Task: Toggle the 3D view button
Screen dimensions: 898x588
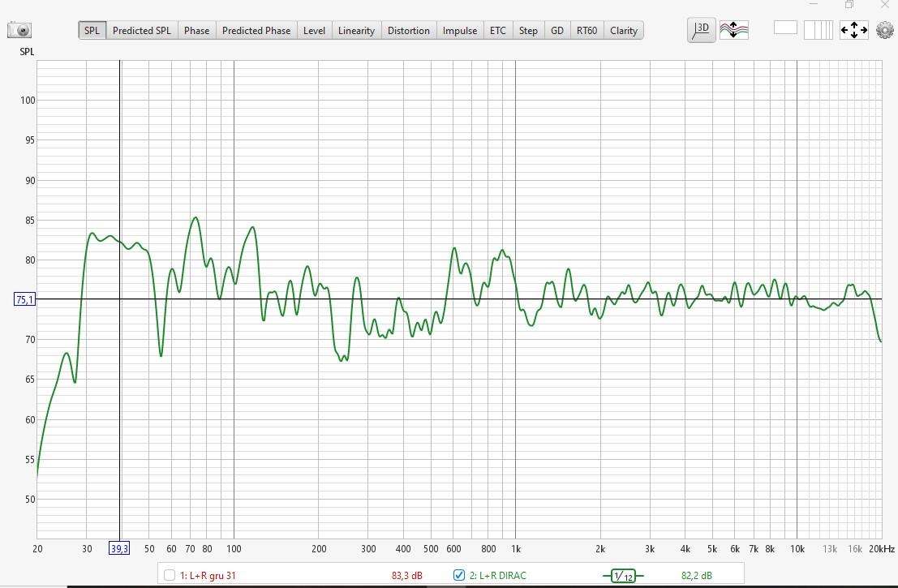Action: (x=701, y=30)
